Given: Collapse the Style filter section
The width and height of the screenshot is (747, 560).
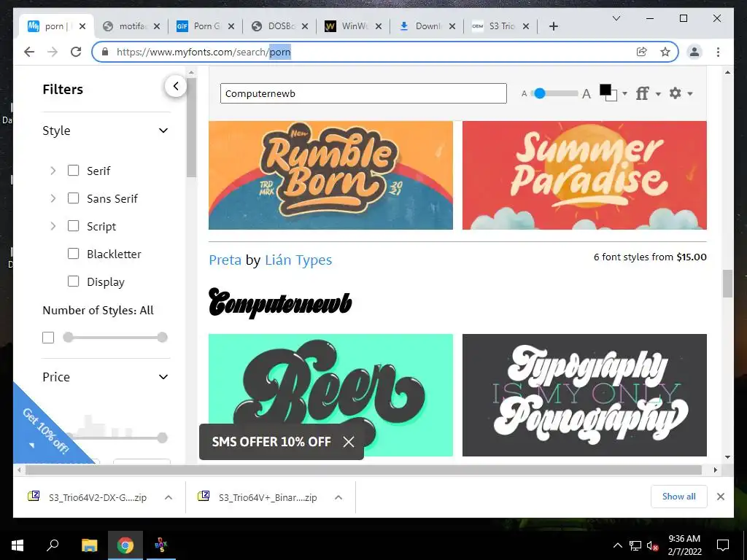Looking at the screenshot, I should (x=163, y=131).
